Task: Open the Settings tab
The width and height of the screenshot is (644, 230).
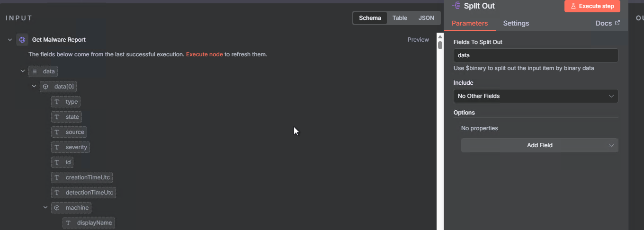Action: point(516,23)
